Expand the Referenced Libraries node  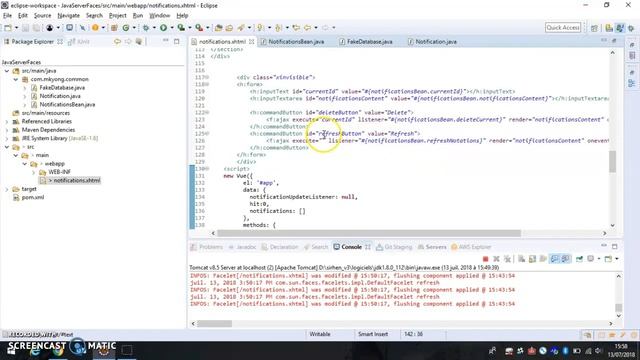coord(7,122)
